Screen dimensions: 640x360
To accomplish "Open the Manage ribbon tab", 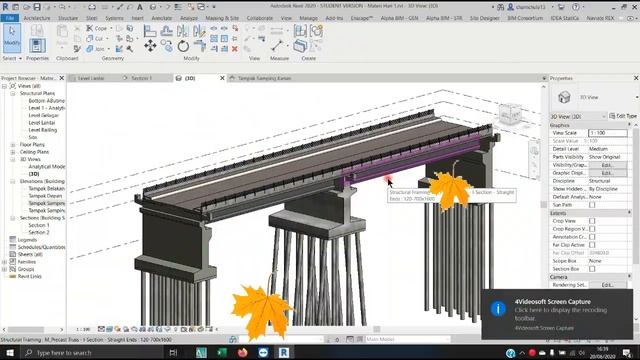I will tap(308, 18).
